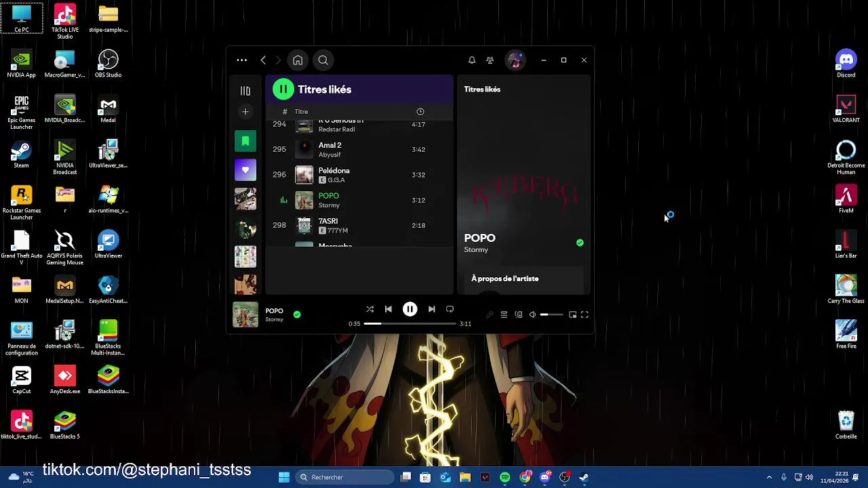
Task: Toggle shuffle playback
Action: click(x=370, y=309)
